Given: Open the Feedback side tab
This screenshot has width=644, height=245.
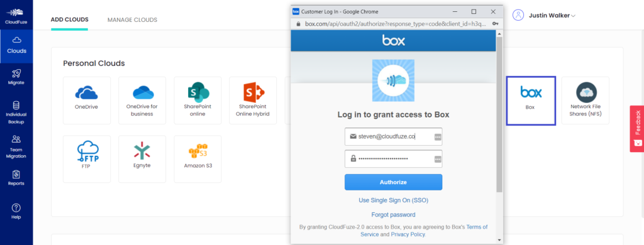Looking at the screenshot, I should coord(637,129).
